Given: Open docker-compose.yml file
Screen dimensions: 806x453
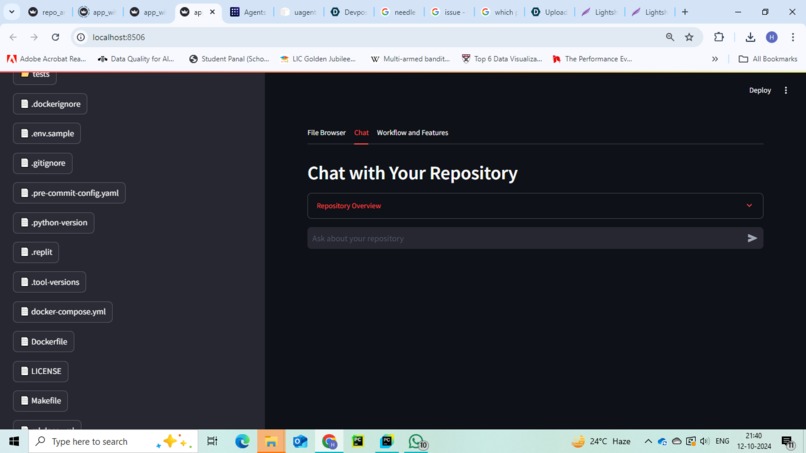Looking at the screenshot, I should coord(63,312).
